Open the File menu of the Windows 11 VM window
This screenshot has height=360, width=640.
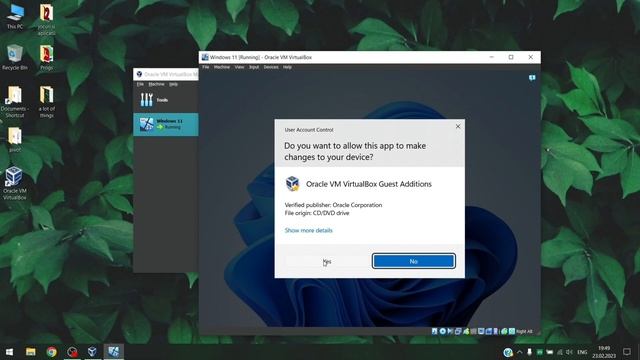click(x=206, y=67)
